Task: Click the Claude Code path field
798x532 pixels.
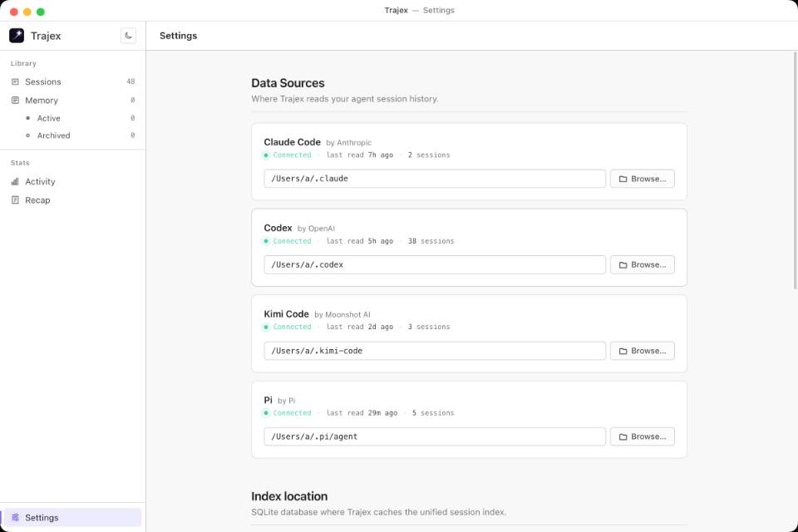Action: [x=435, y=179]
